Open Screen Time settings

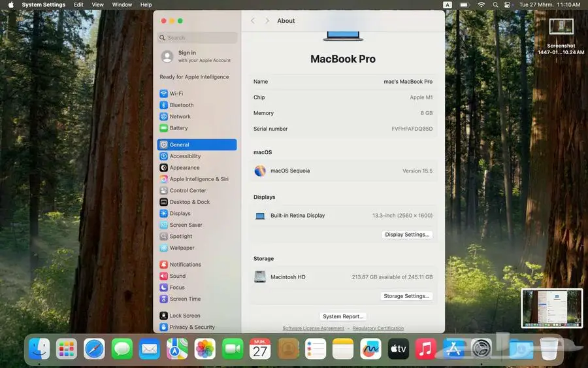[197, 299]
